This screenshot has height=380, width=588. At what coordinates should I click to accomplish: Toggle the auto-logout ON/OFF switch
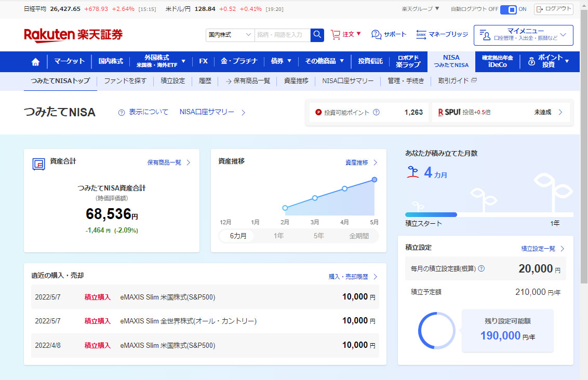pyautogui.click(x=509, y=9)
